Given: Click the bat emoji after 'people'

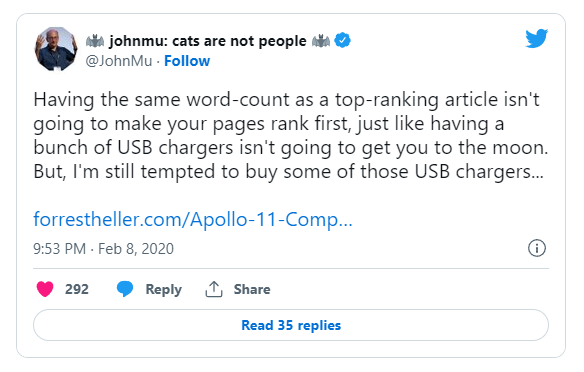Looking at the screenshot, I should click(x=321, y=41).
